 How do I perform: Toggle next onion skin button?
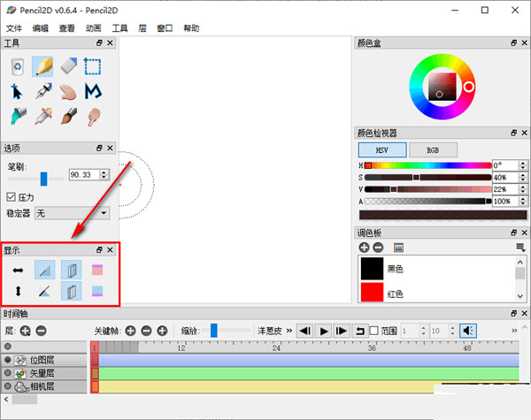pyautogui.click(x=71, y=291)
